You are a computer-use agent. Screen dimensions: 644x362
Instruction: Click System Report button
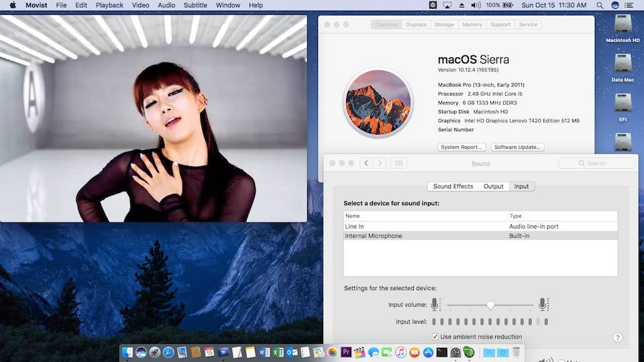(462, 147)
